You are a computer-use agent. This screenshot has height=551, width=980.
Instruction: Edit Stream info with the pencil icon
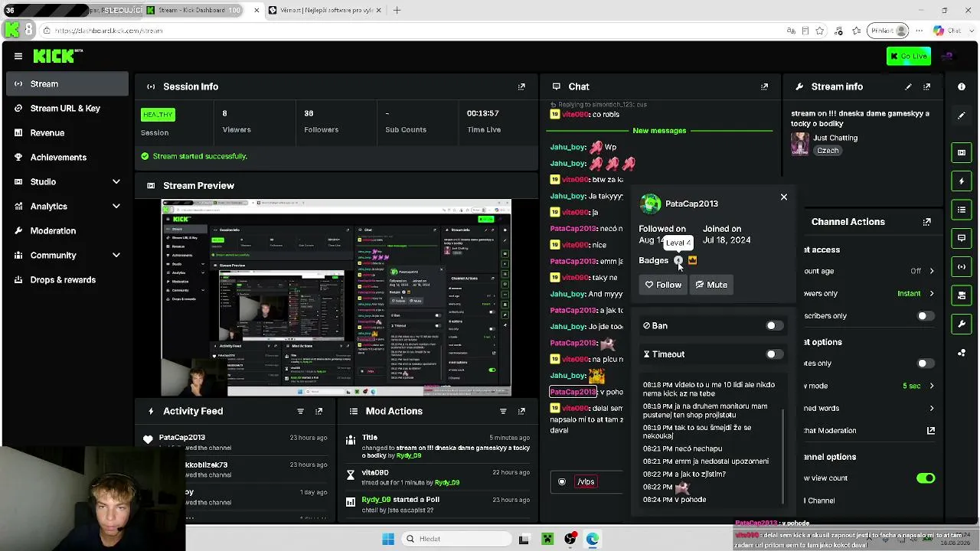pyautogui.click(x=908, y=86)
